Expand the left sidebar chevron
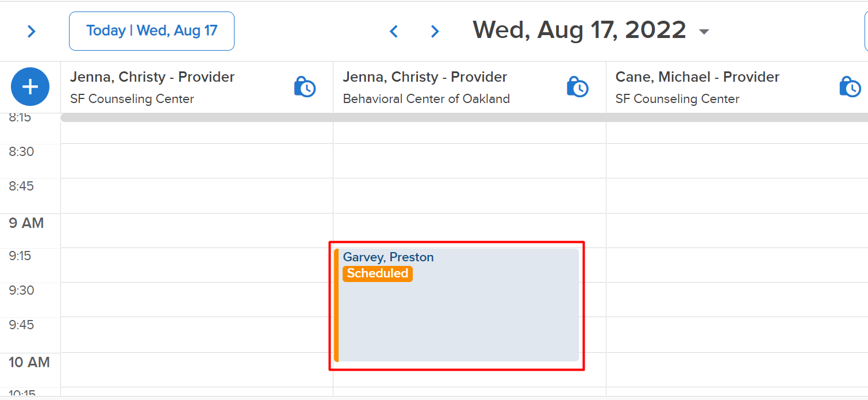868x400 pixels. (32, 31)
